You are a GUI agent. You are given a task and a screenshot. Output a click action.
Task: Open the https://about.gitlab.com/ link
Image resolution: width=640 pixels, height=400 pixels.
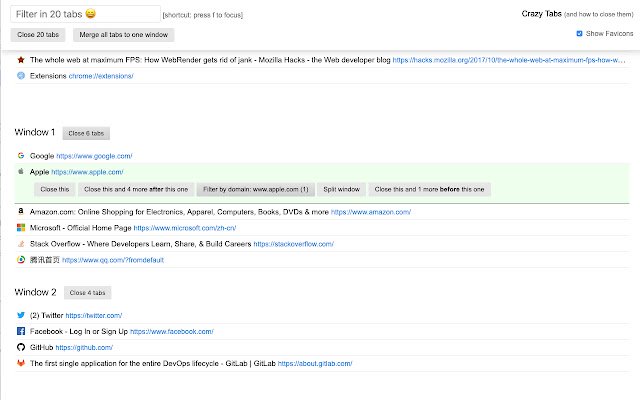pyautogui.click(x=315, y=363)
